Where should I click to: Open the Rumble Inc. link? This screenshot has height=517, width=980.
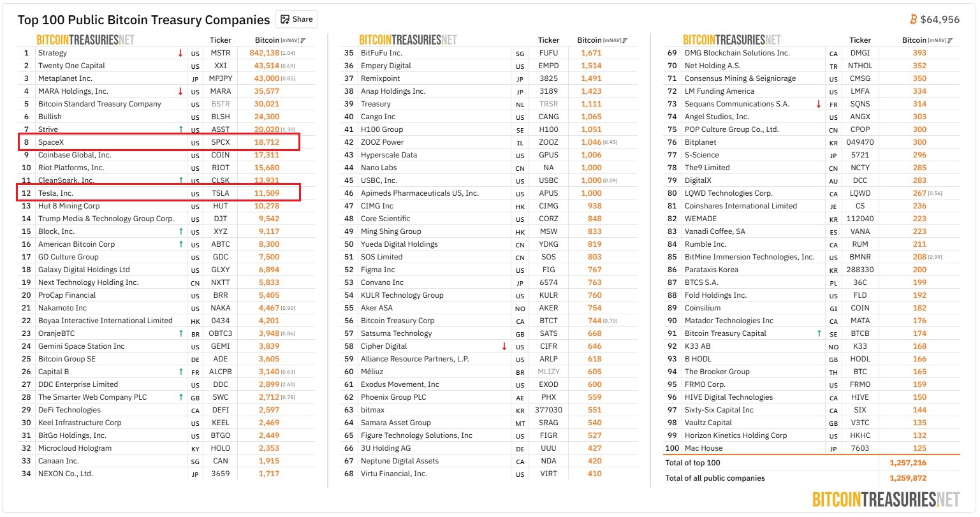(x=706, y=244)
